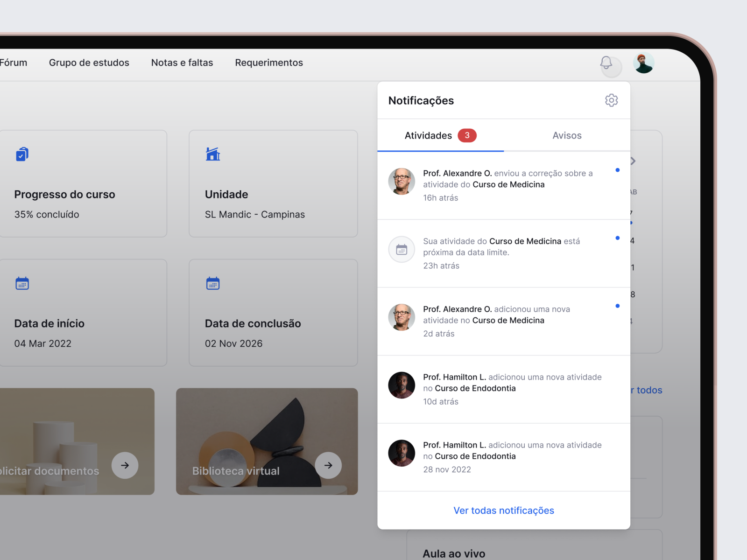Click the Aula ao vivo heading
This screenshot has width=747, height=560.
pos(454,554)
